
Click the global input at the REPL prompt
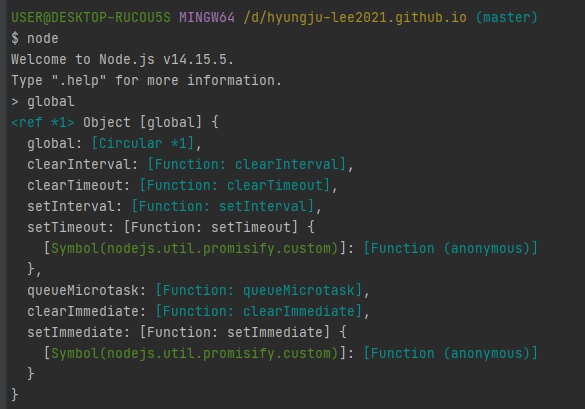51,102
